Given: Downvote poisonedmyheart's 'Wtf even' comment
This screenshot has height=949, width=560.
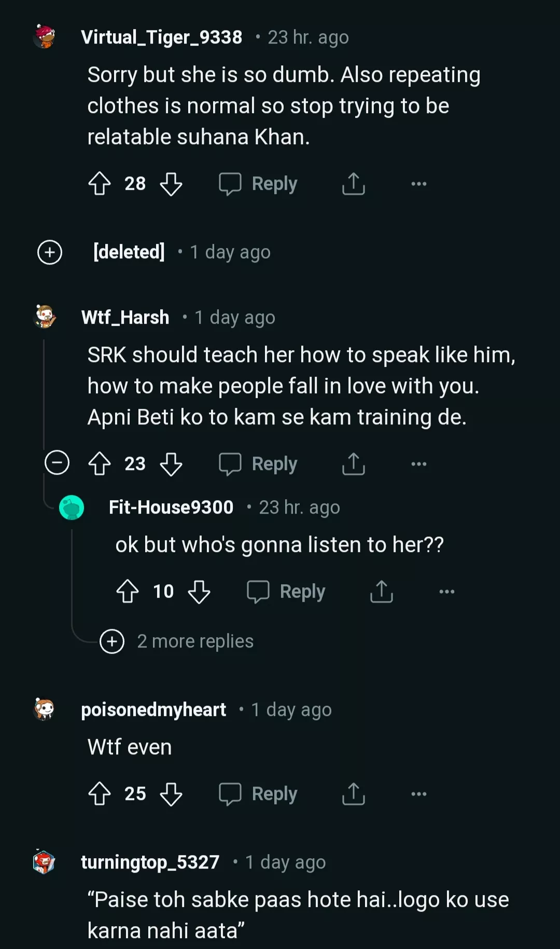Looking at the screenshot, I should 171,794.
